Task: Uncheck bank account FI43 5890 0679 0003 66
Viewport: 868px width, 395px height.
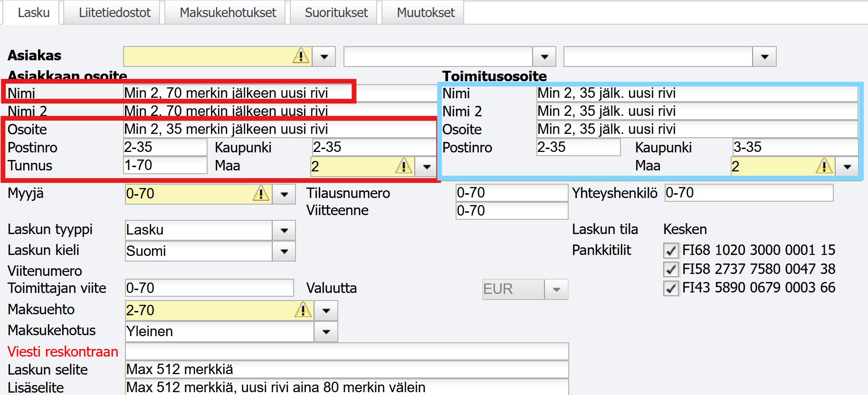Action: [670, 288]
